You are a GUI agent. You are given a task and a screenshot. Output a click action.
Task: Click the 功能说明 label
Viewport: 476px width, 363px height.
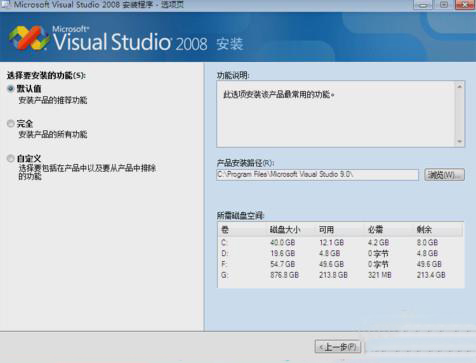233,76
